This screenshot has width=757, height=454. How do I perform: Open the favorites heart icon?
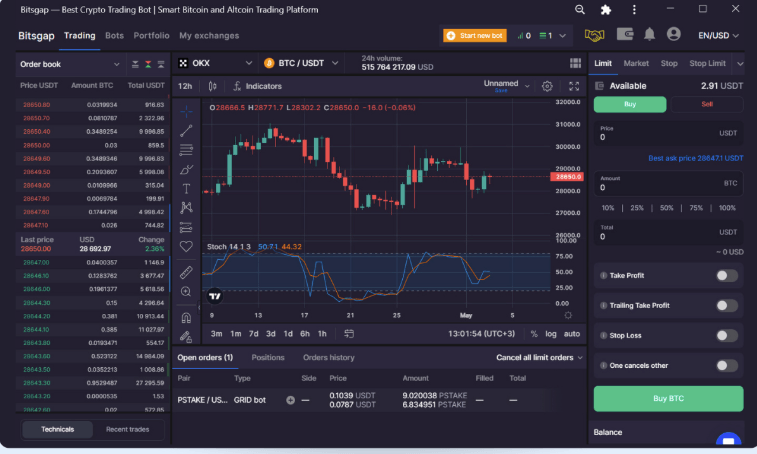coord(186,247)
